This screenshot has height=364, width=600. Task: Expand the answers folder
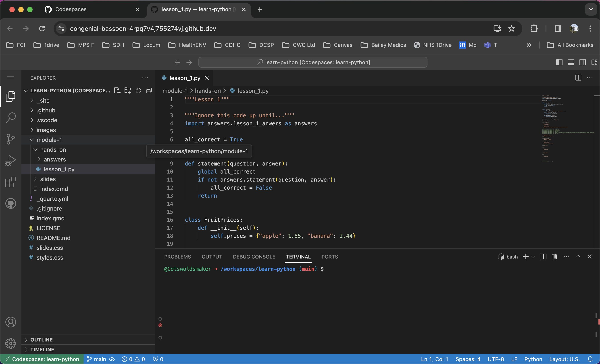(x=54, y=159)
